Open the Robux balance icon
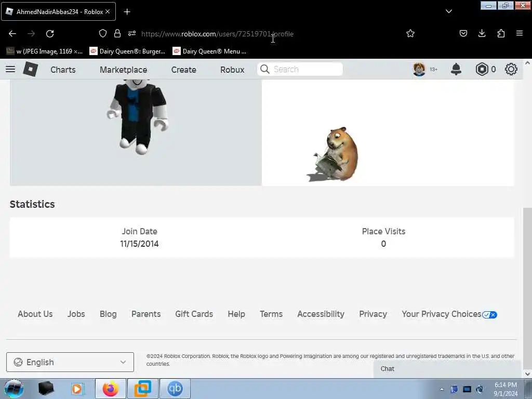532x399 pixels. (482, 69)
